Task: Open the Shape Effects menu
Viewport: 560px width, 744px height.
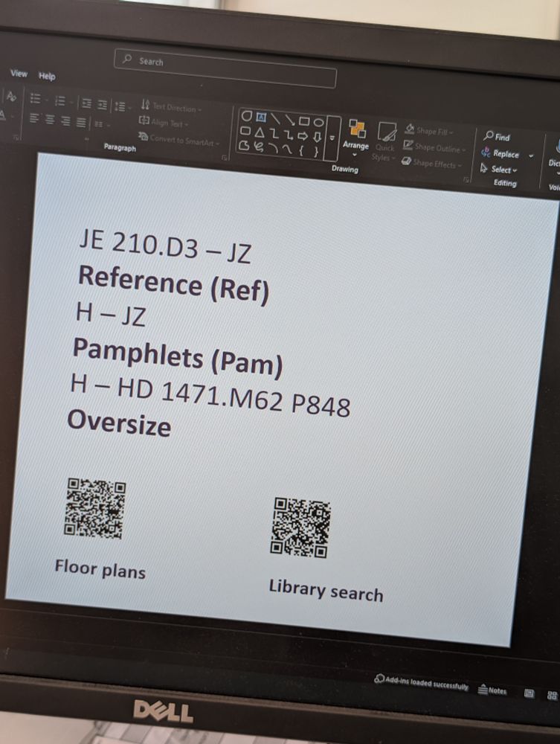Action: pos(431,163)
